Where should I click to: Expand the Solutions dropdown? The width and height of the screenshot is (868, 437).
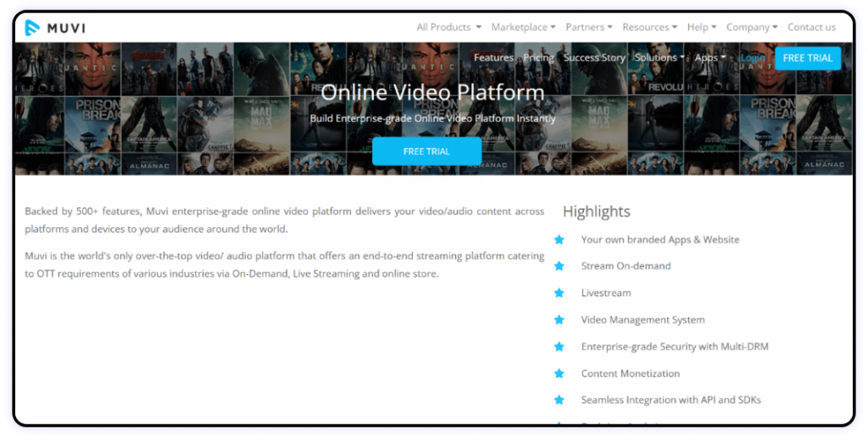659,58
